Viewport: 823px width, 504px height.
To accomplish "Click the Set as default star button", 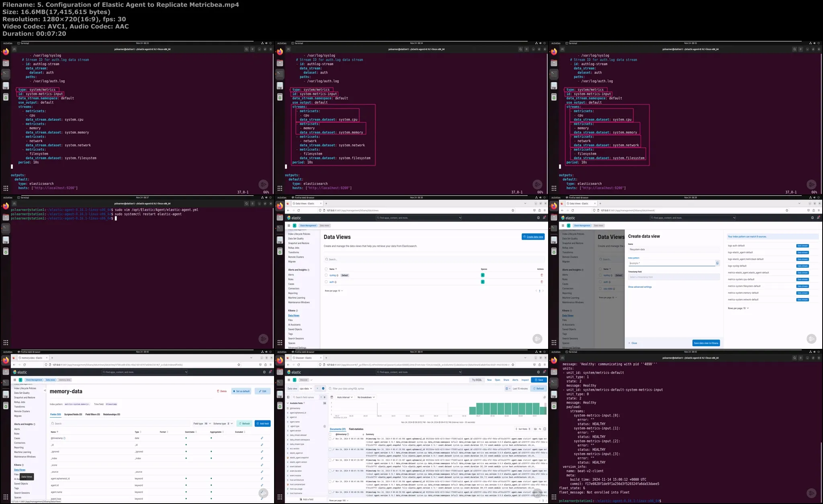I will click(x=241, y=391).
